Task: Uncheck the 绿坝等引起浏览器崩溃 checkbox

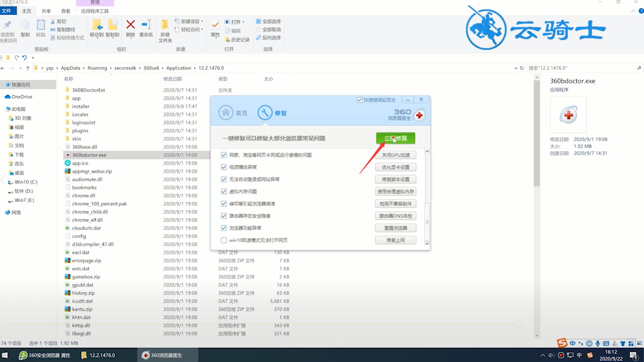Action: 224,204
